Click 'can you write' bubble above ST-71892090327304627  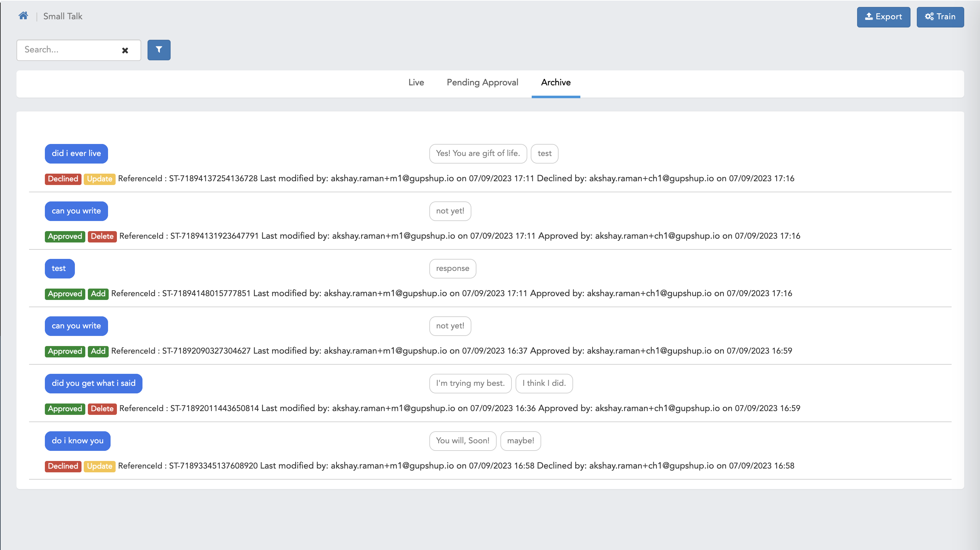[x=76, y=326]
